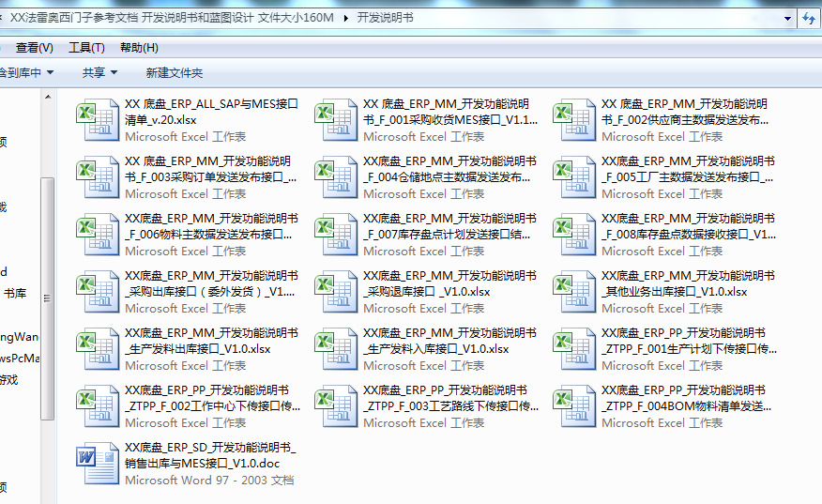Click the 新建文件夹 button
Viewport: 822px width, 504px height.
174,72
